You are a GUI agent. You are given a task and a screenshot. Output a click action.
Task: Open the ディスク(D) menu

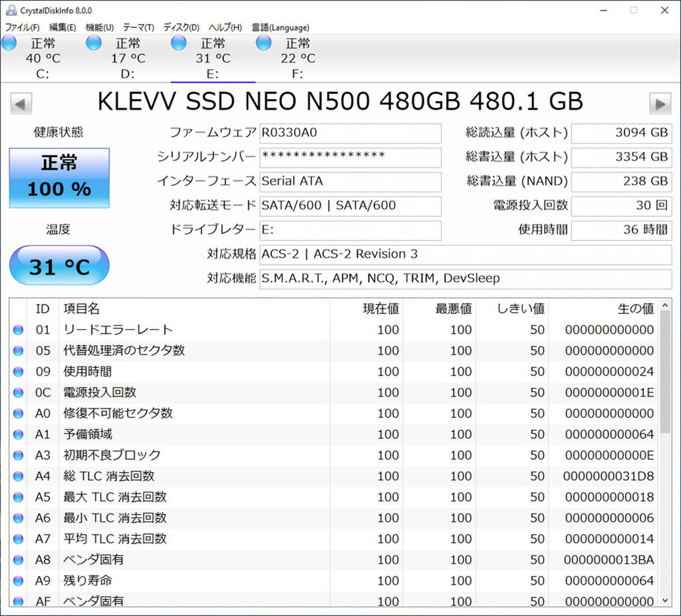coord(181,27)
